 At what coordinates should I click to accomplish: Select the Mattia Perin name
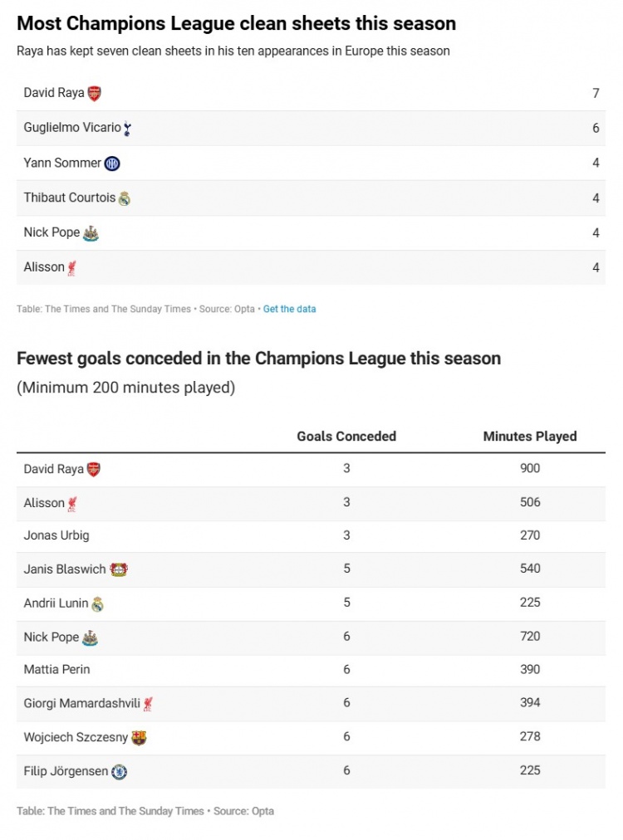56,669
